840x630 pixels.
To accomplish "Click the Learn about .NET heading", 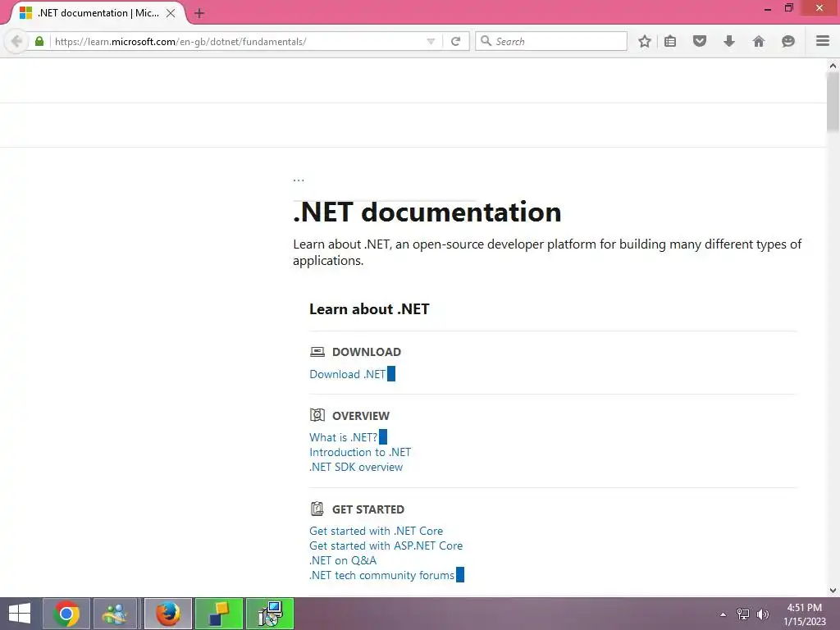I will 369,309.
